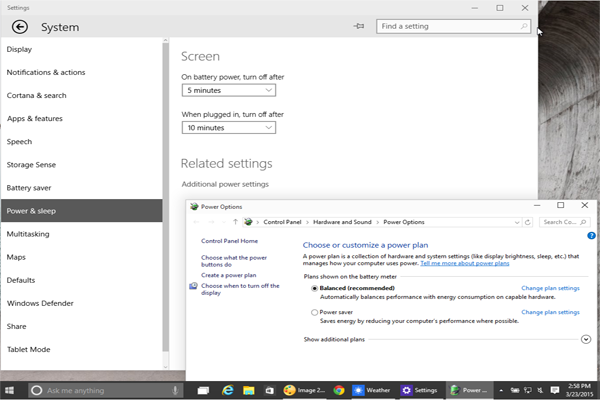Screen dimensions: 600x400
Task: Click the Task View taskbar icon
Action: (201, 389)
